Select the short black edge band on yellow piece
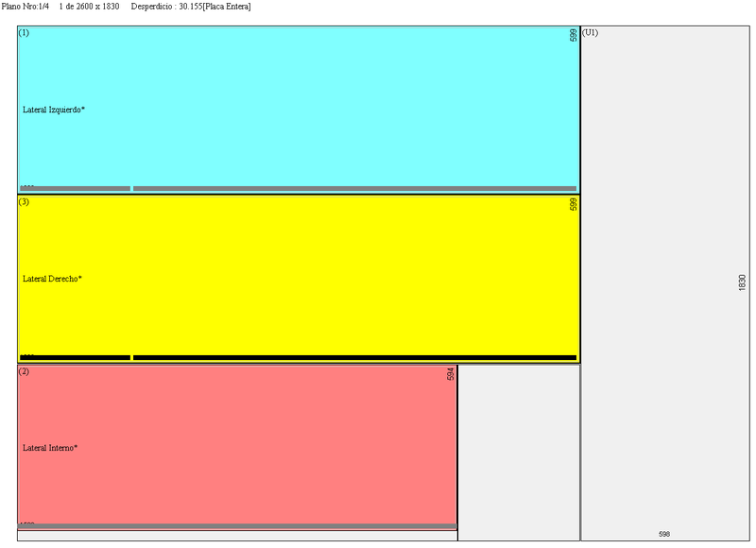The image size is (756, 548). (76, 358)
